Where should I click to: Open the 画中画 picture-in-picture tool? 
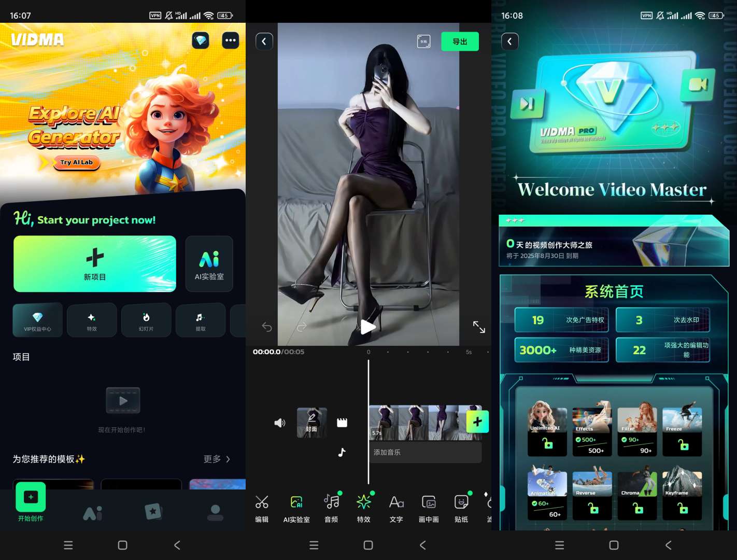[x=429, y=508]
